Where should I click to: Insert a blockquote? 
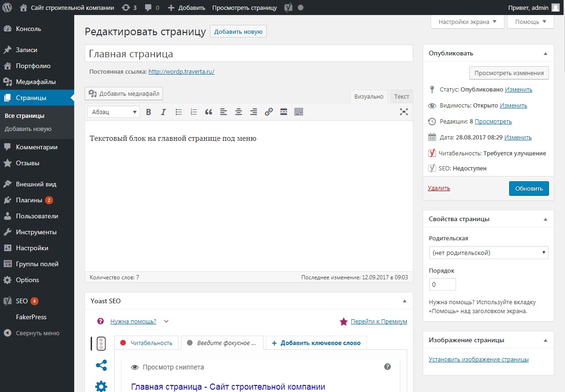(x=209, y=112)
